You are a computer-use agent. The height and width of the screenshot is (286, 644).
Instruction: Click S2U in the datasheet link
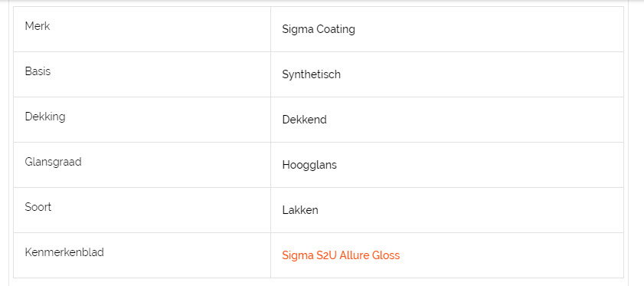click(327, 255)
